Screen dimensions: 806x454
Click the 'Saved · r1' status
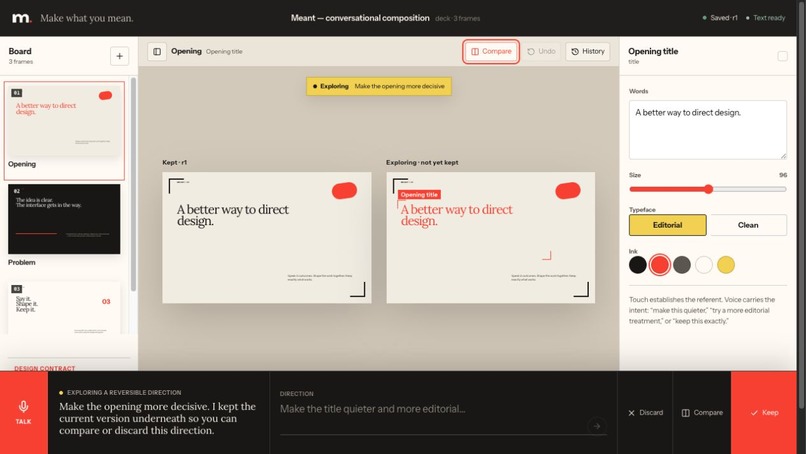(720, 18)
